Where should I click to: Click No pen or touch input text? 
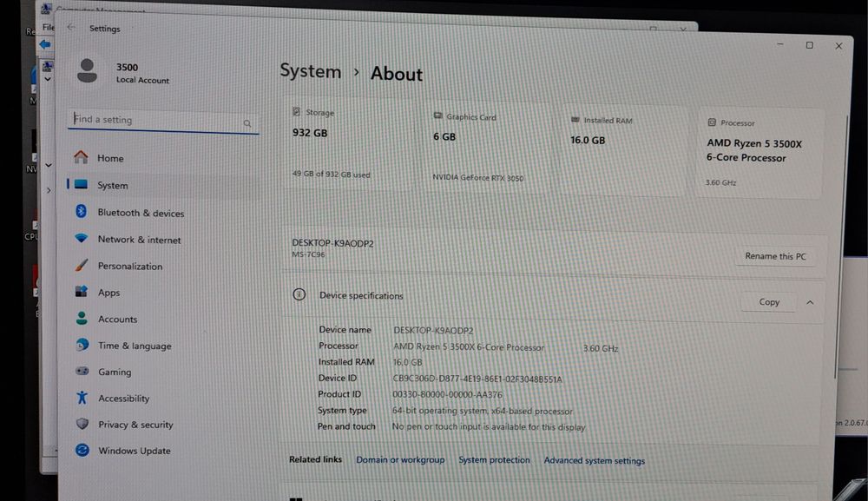(x=488, y=427)
